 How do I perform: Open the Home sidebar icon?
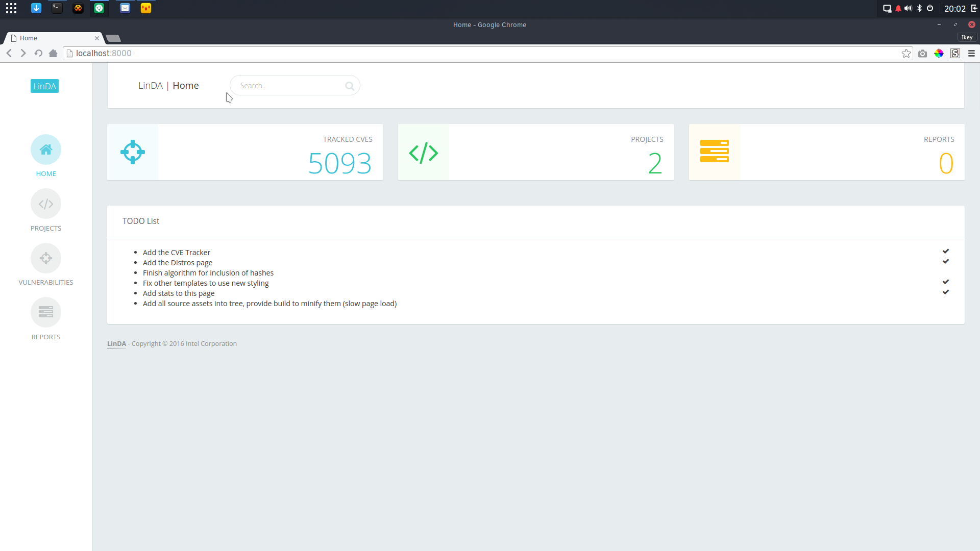46,149
